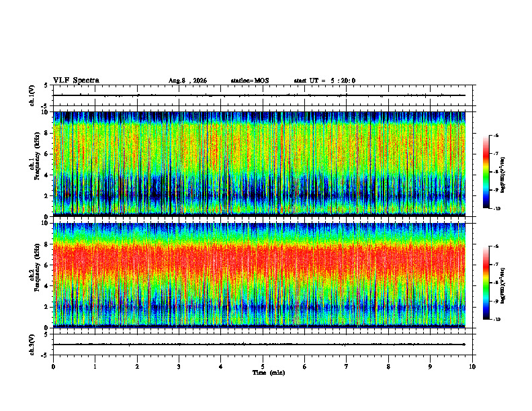Click the ch.1 colorbar log(PSD) label
The height and width of the screenshot is (411, 532).
503,175
